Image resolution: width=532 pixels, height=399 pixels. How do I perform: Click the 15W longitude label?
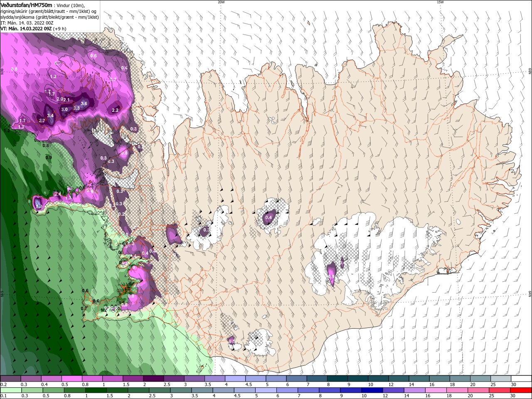(440, 2)
